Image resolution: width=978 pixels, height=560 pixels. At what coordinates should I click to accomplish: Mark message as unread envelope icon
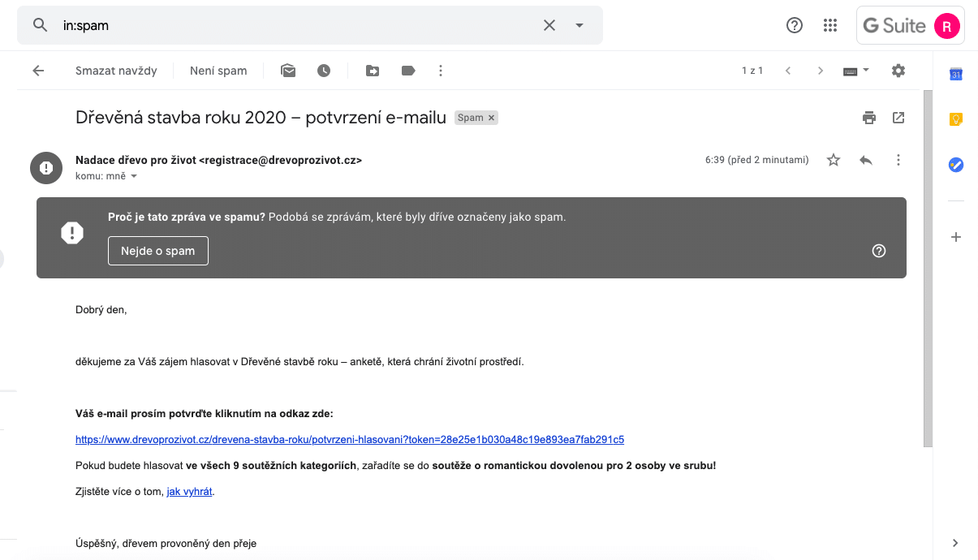coord(288,71)
